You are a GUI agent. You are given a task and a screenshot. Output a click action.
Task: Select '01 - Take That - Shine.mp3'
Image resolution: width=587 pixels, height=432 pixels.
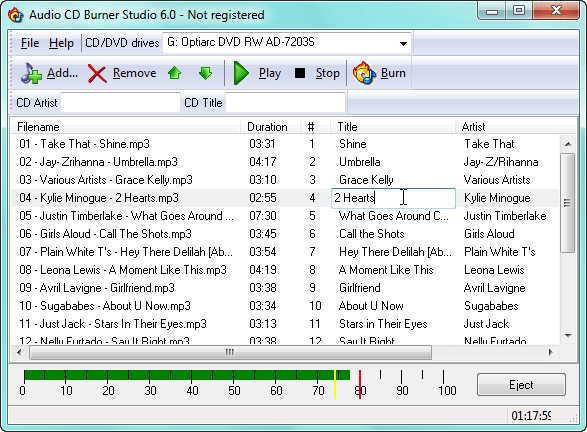(x=85, y=144)
